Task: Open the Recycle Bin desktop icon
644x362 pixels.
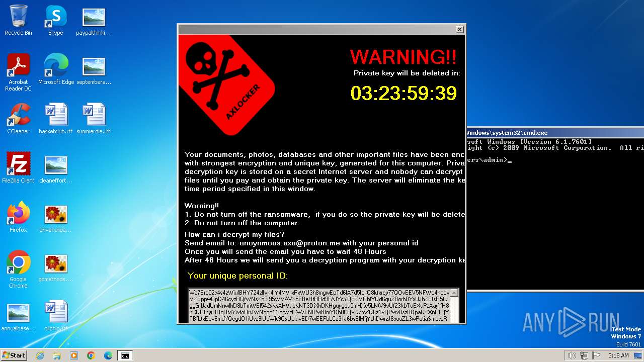Action: tap(18, 20)
